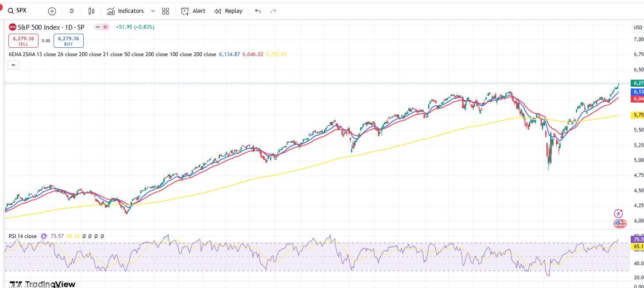Toggle the market status pill beside SP
Screen dimensions: 644x288
[x=102, y=27]
